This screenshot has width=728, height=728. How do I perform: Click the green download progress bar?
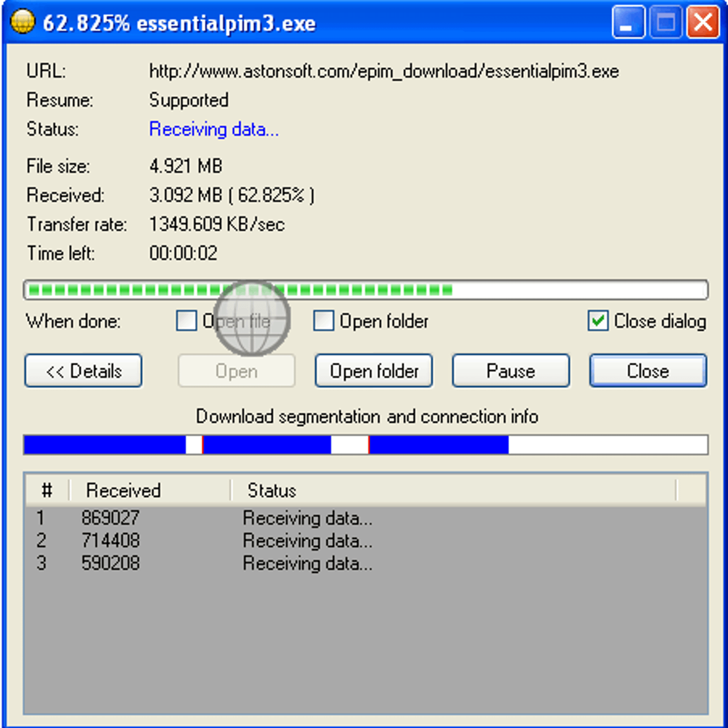(x=366, y=290)
